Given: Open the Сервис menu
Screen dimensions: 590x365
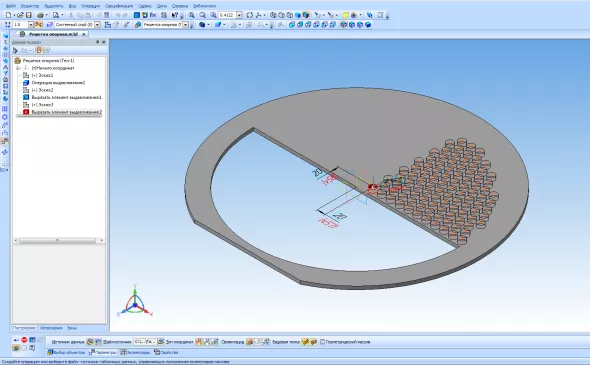Looking at the screenshot, I should (145, 6).
